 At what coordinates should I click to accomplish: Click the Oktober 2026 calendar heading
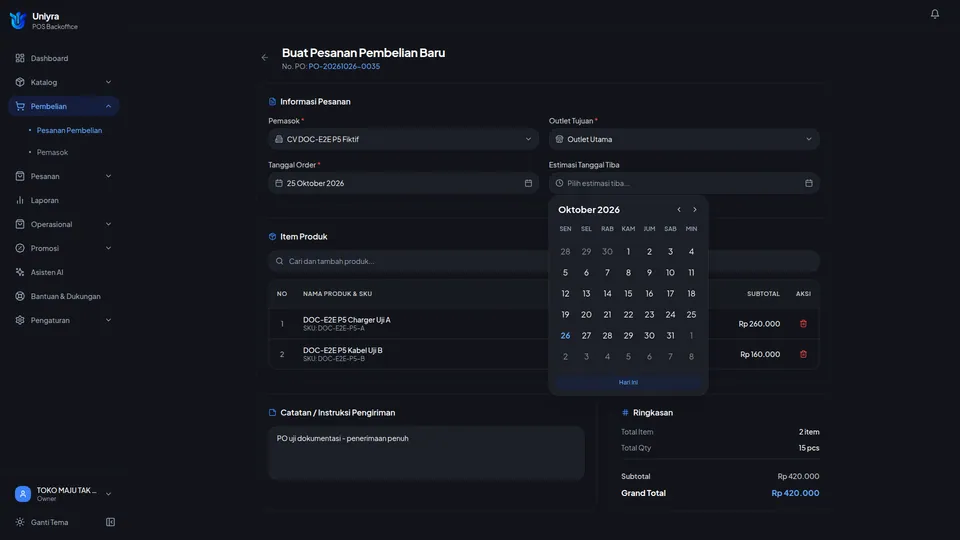(589, 209)
